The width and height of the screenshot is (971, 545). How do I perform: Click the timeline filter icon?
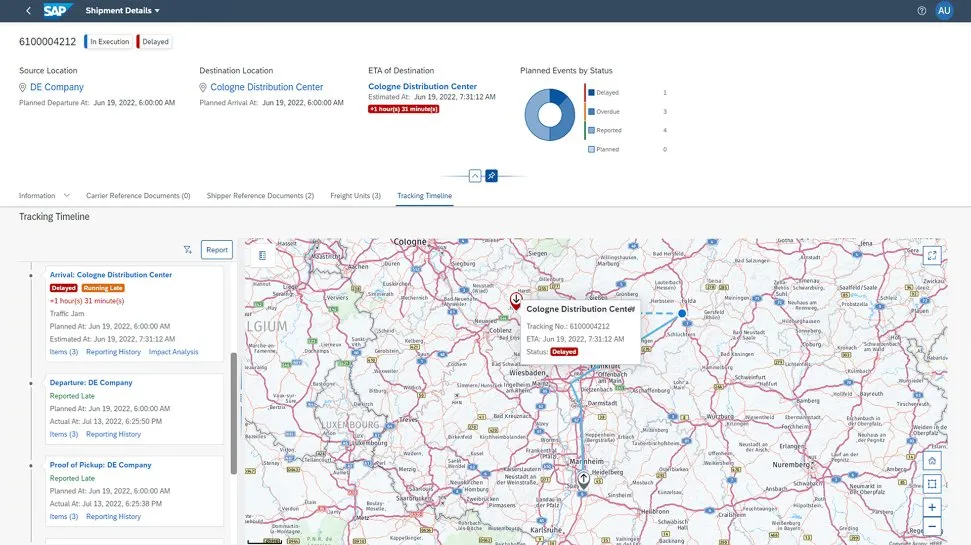pyautogui.click(x=187, y=250)
